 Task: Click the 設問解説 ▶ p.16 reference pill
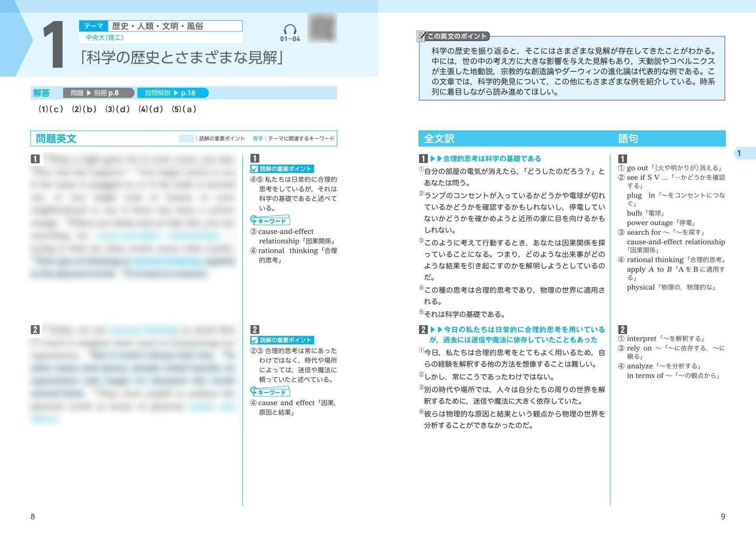click(173, 93)
